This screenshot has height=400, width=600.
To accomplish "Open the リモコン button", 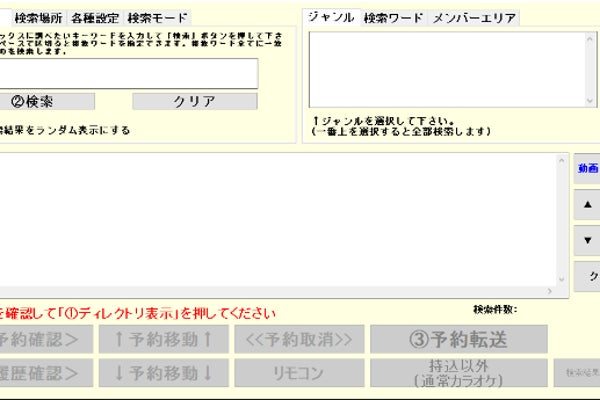I will 298,373.
